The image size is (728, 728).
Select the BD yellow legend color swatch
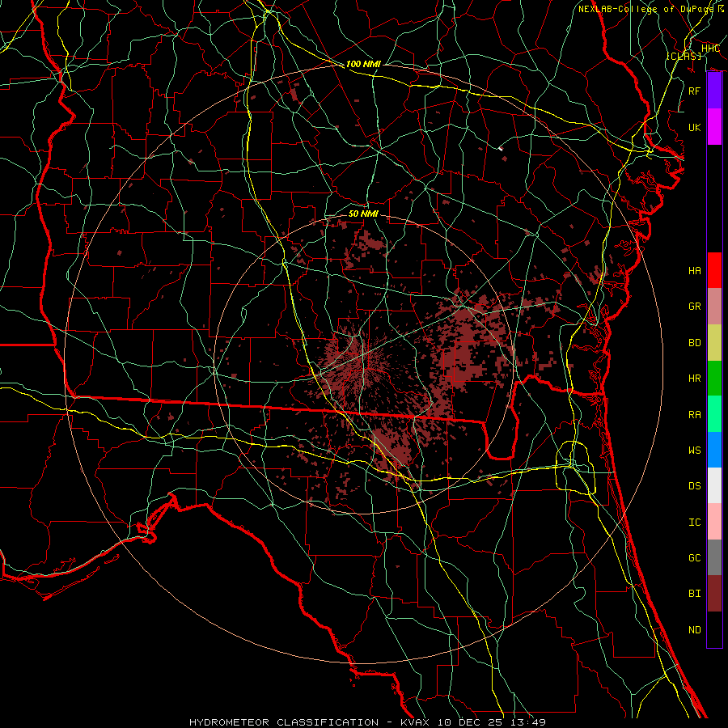pyautogui.click(x=714, y=343)
